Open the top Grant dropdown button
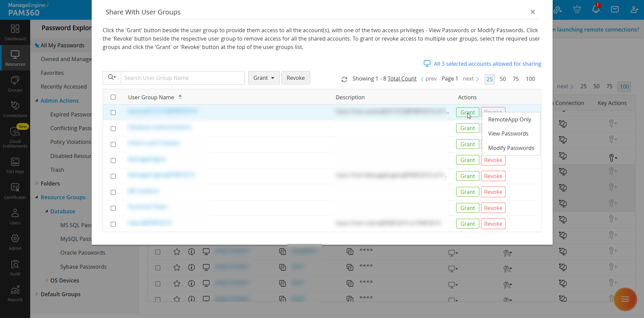The image size is (644, 318). coord(264,78)
